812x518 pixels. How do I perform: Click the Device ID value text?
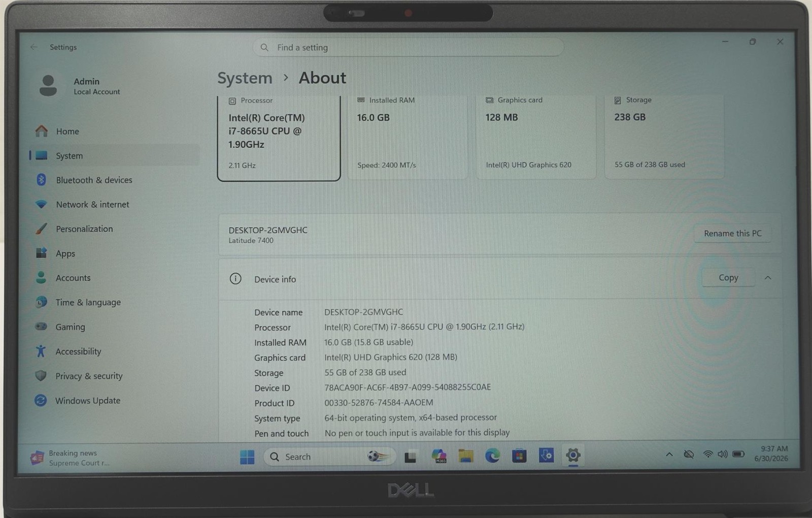408,387
